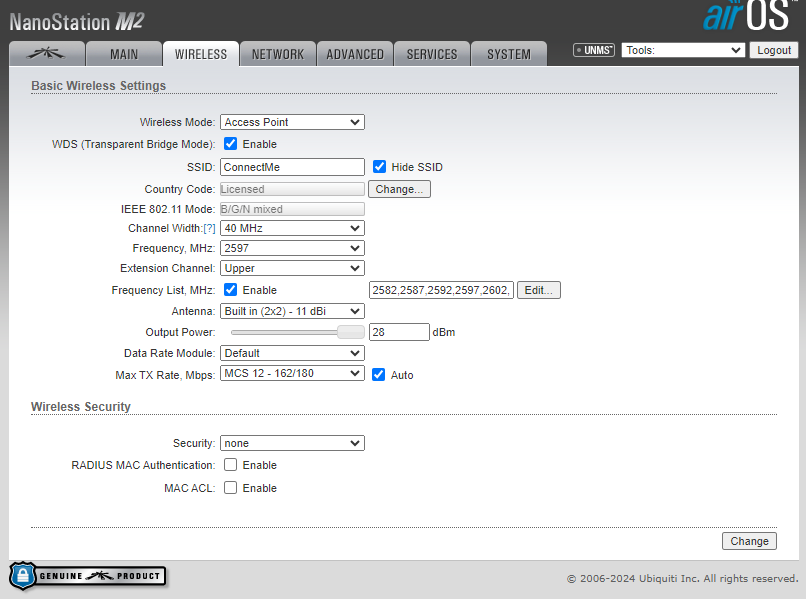Expand the Wireless Mode dropdown
This screenshot has width=806, height=599.
tap(292, 122)
